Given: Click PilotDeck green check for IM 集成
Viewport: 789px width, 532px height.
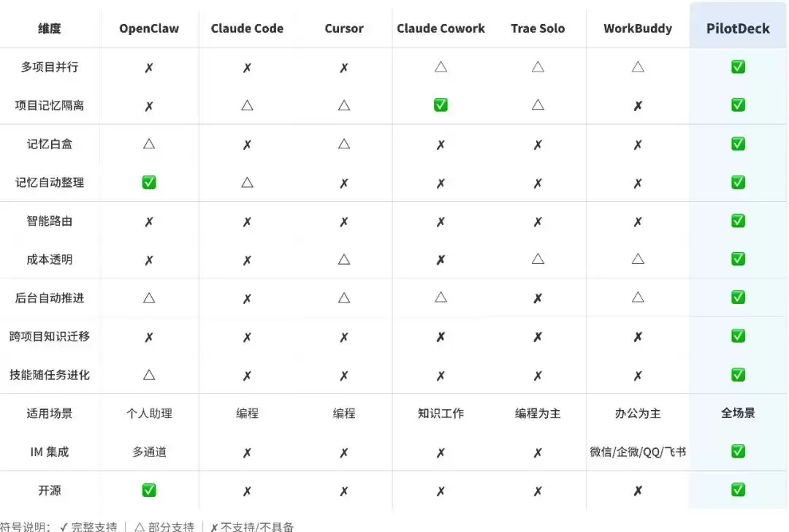Looking at the screenshot, I should (738, 452).
